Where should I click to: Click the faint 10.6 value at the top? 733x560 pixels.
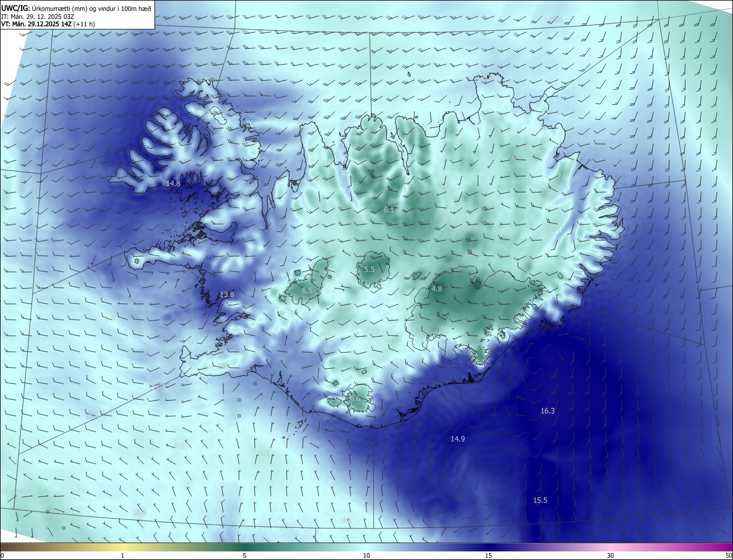pos(555,20)
